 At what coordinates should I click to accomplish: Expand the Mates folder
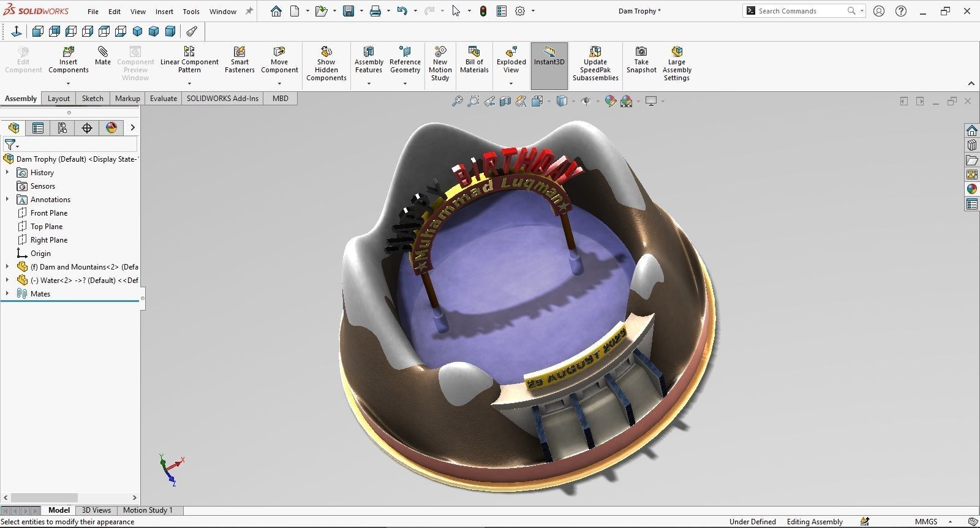7,294
